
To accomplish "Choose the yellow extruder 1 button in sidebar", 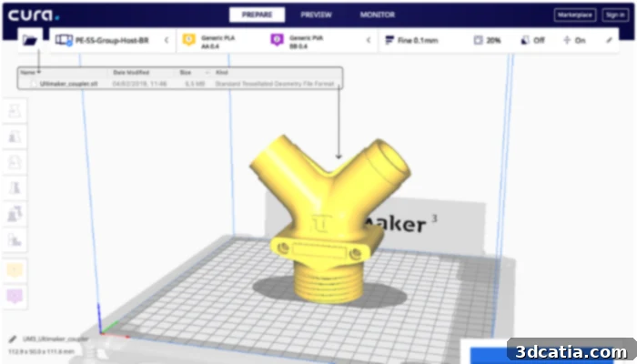I will coord(15,270).
